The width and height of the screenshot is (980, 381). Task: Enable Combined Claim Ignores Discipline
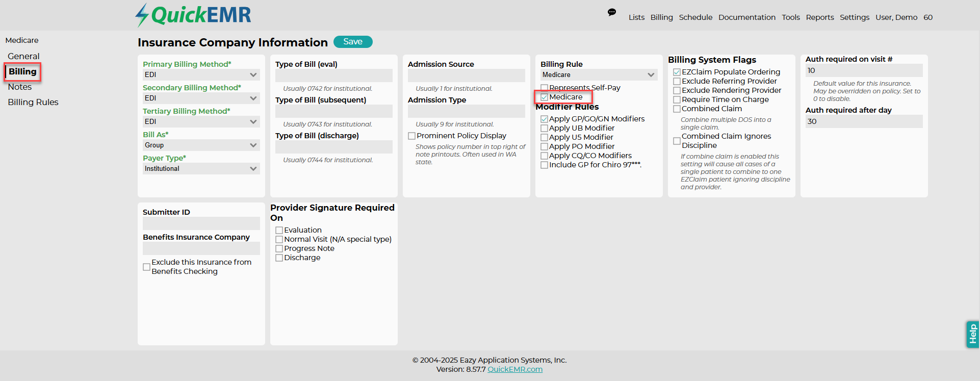point(677,141)
